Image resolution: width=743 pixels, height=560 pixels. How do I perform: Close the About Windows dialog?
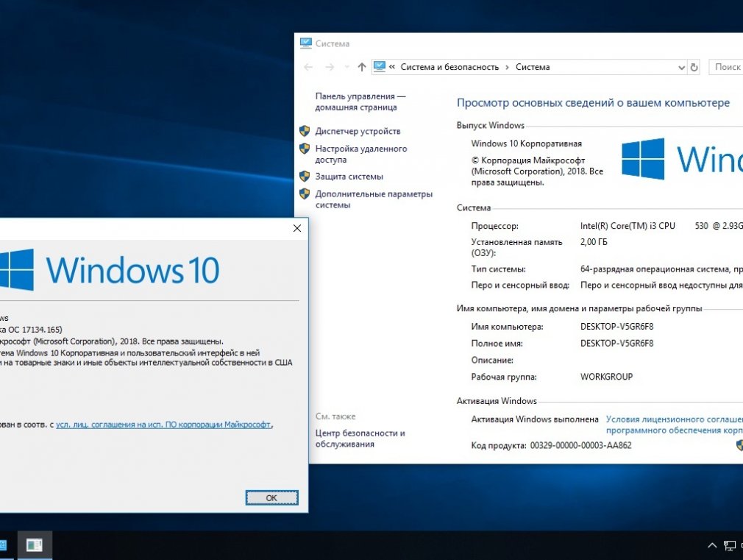[x=297, y=228]
